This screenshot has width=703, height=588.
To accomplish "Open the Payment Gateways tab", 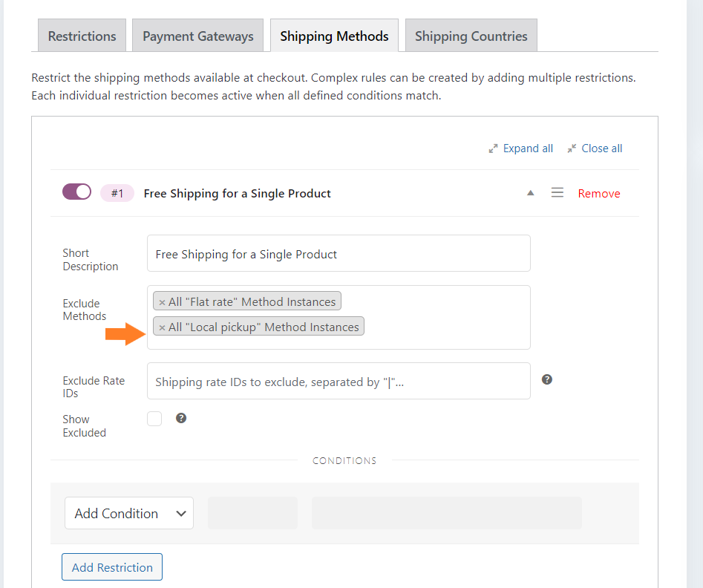I will [197, 36].
